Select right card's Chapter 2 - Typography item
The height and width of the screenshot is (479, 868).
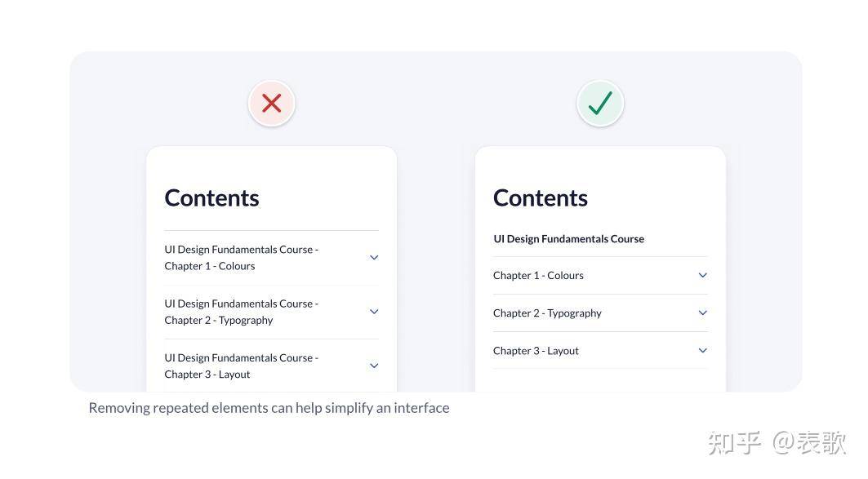600,313
